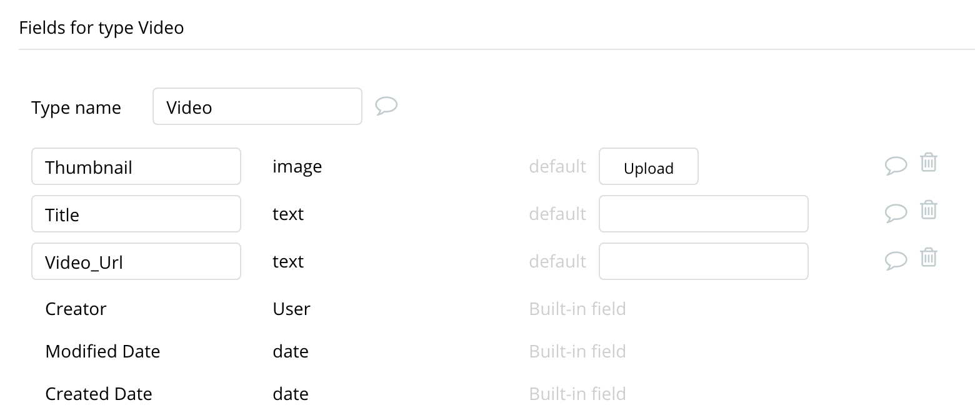The height and width of the screenshot is (420, 980).
Task: Select the default value box for Video_Url
Action: click(703, 261)
